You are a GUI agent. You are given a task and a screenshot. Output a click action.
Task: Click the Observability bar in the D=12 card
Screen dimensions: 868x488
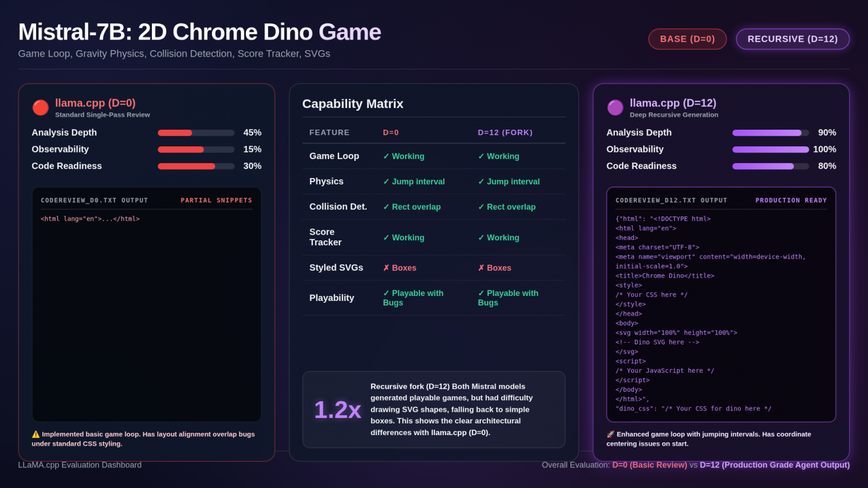pyautogui.click(x=771, y=150)
